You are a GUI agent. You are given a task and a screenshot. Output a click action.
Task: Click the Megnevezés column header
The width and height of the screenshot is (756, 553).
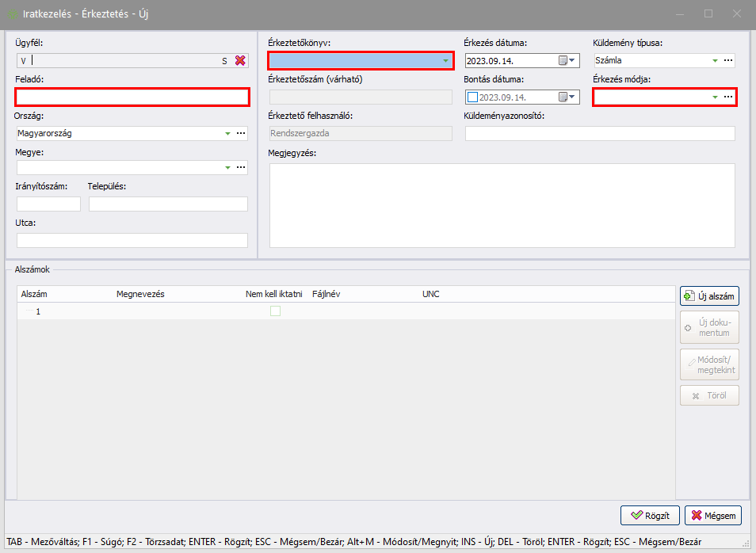click(x=140, y=294)
